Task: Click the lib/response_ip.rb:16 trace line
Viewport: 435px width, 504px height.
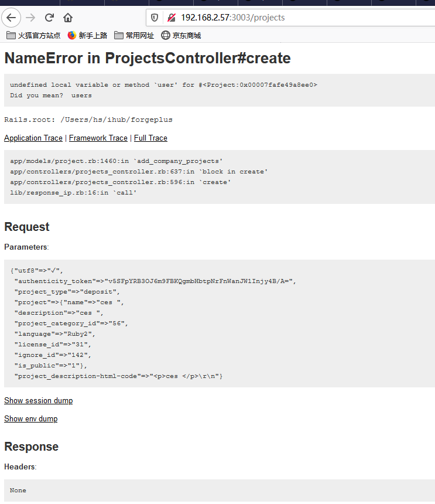Action: [73, 193]
